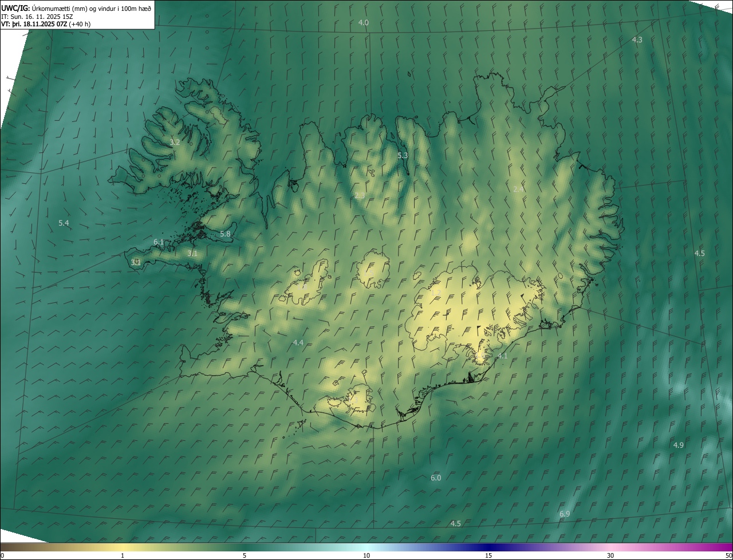Click the 2.3 value label
The height and width of the screenshot is (560, 733).
[360, 195]
